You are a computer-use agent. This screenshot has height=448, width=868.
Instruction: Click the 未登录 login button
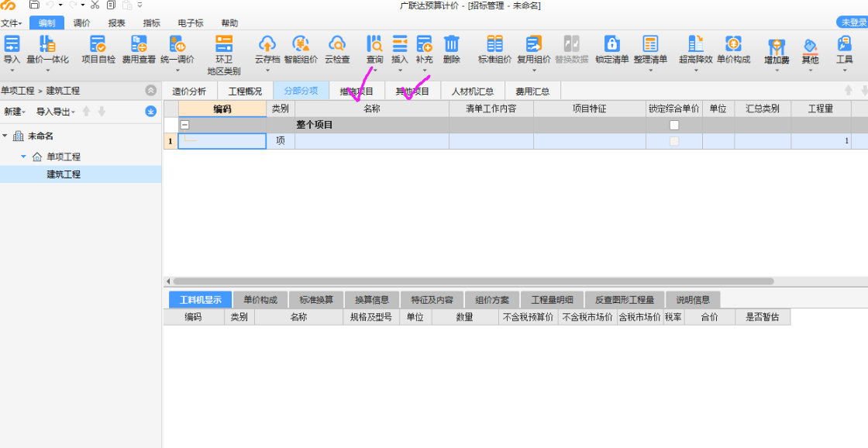coord(852,22)
